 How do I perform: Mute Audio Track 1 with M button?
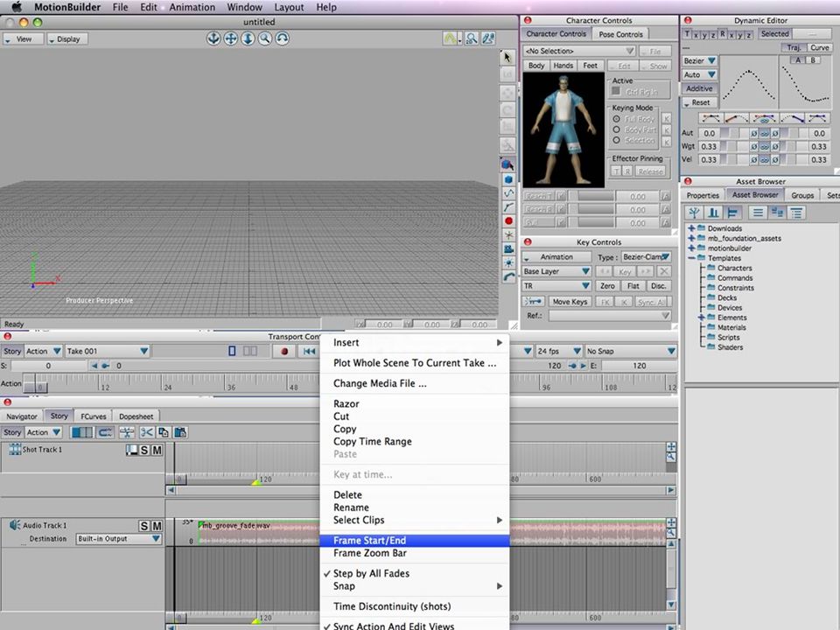[x=157, y=526]
